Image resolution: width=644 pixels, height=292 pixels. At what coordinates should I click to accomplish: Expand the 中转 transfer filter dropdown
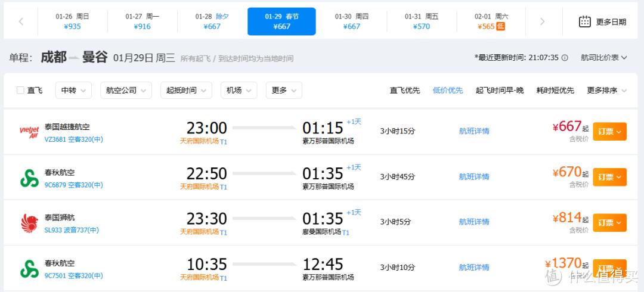pos(73,91)
